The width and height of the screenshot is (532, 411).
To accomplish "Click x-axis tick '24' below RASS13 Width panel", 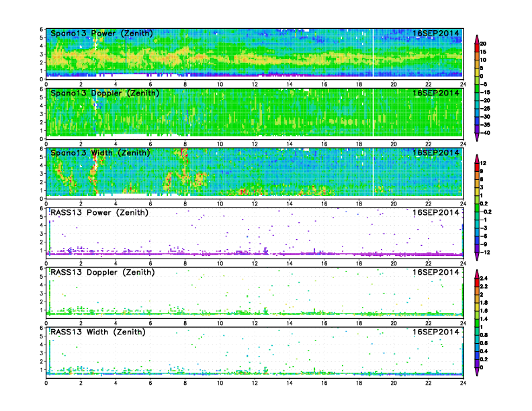I will pos(463,383).
